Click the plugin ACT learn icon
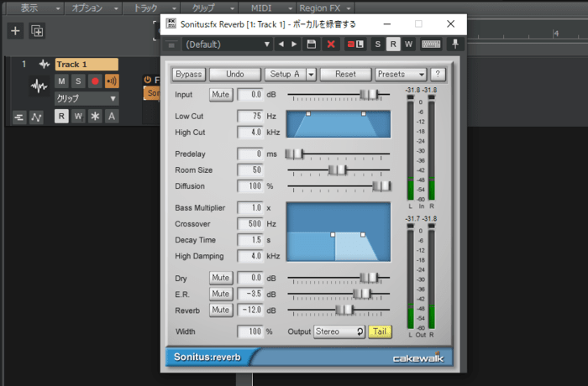588x386 pixels. point(355,44)
